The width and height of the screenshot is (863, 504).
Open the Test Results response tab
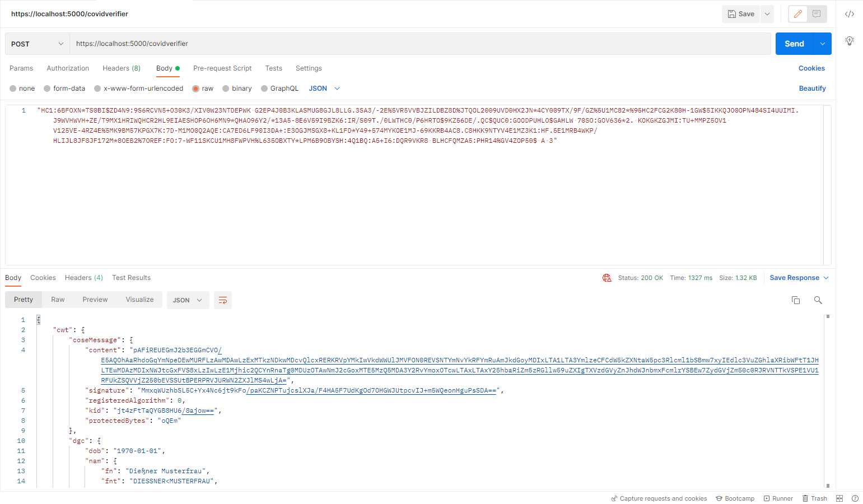click(x=131, y=278)
